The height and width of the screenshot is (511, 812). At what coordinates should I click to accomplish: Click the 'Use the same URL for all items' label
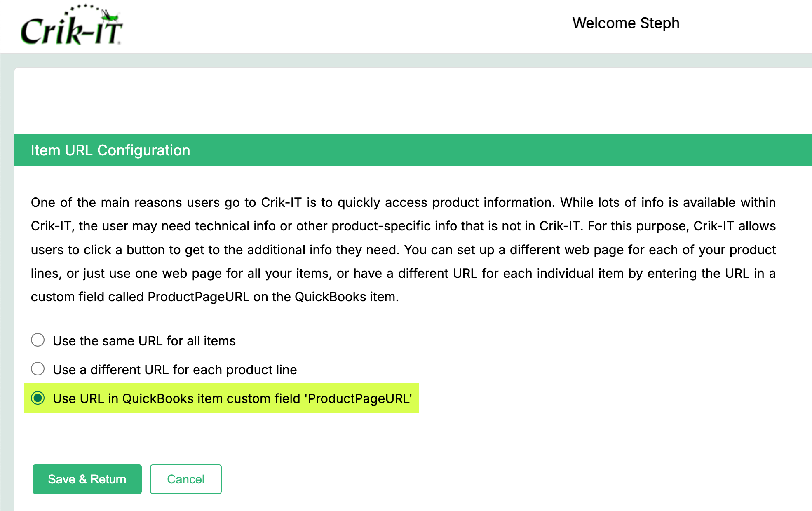(x=144, y=341)
